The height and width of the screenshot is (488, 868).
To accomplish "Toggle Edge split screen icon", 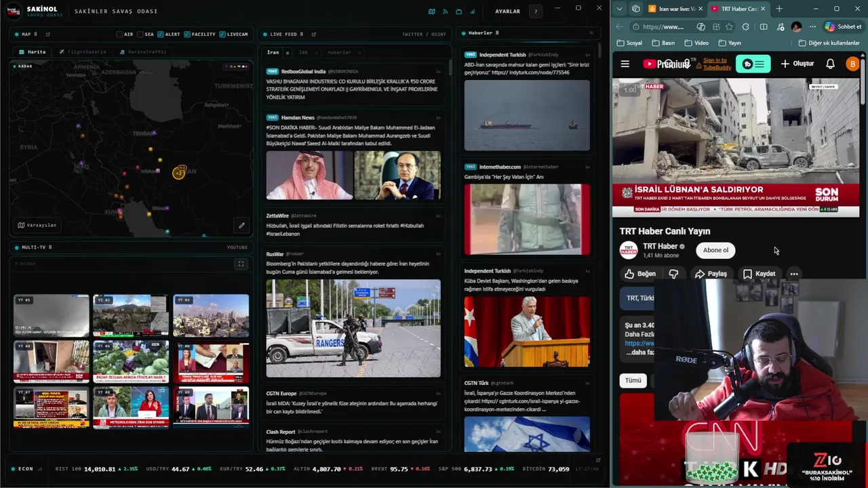I will pyautogui.click(x=764, y=26).
